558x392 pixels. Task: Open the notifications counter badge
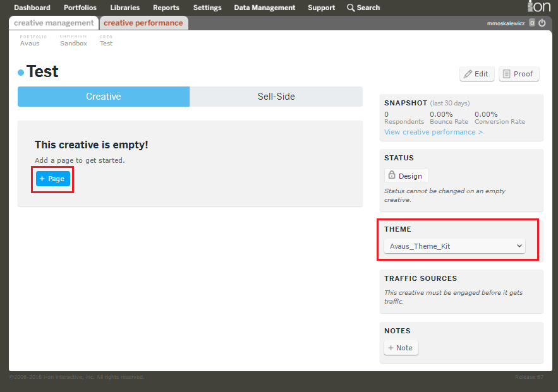531,23
